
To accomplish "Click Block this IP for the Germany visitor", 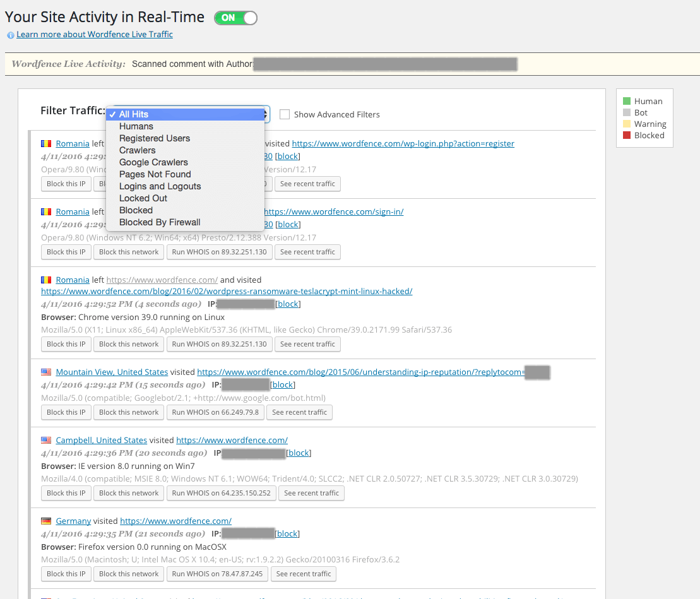I will (x=66, y=574).
